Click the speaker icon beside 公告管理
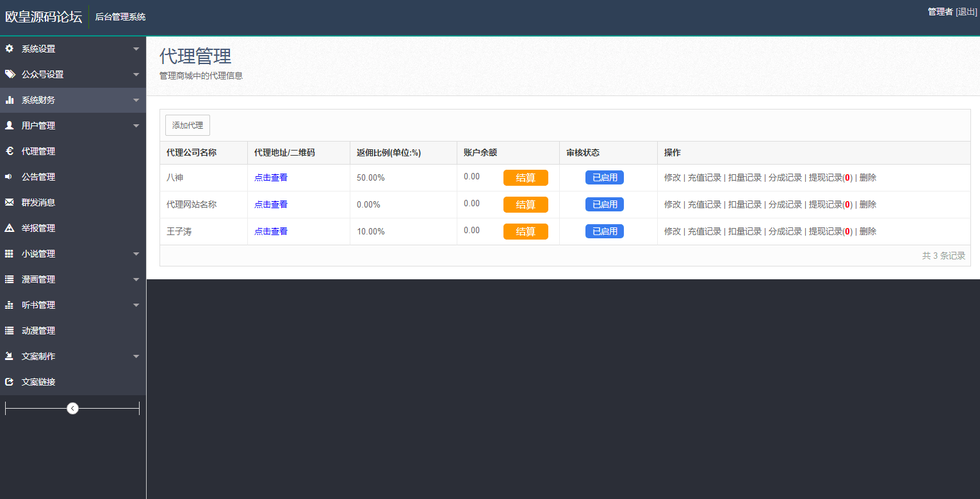The height and width of the screenshot is (499, 980). coord(10,177)
